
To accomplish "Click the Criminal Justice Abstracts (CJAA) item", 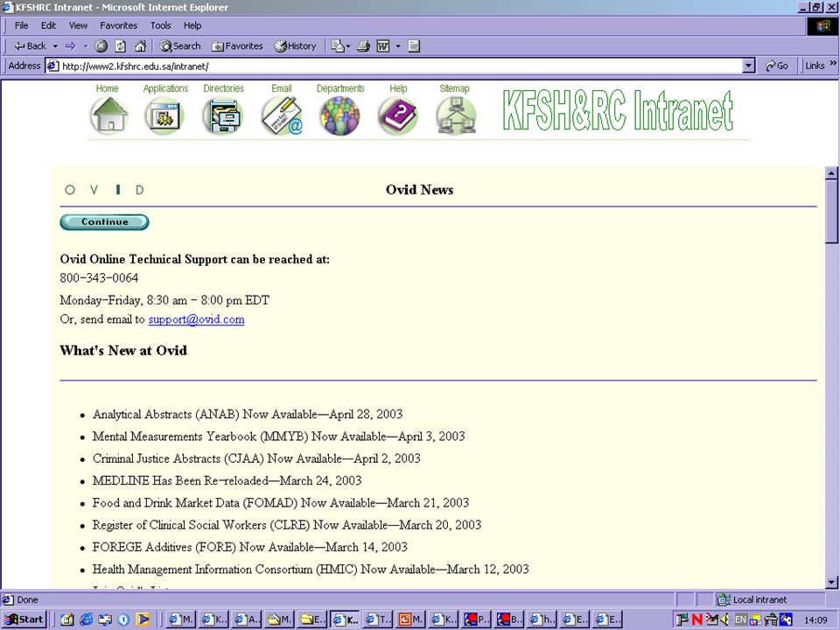I will pos(256,458).
